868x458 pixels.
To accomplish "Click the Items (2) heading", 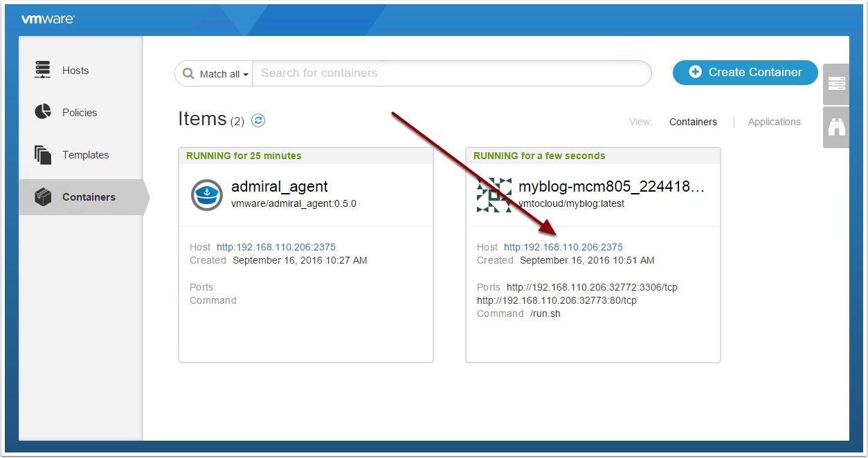I will pos(211,120).
